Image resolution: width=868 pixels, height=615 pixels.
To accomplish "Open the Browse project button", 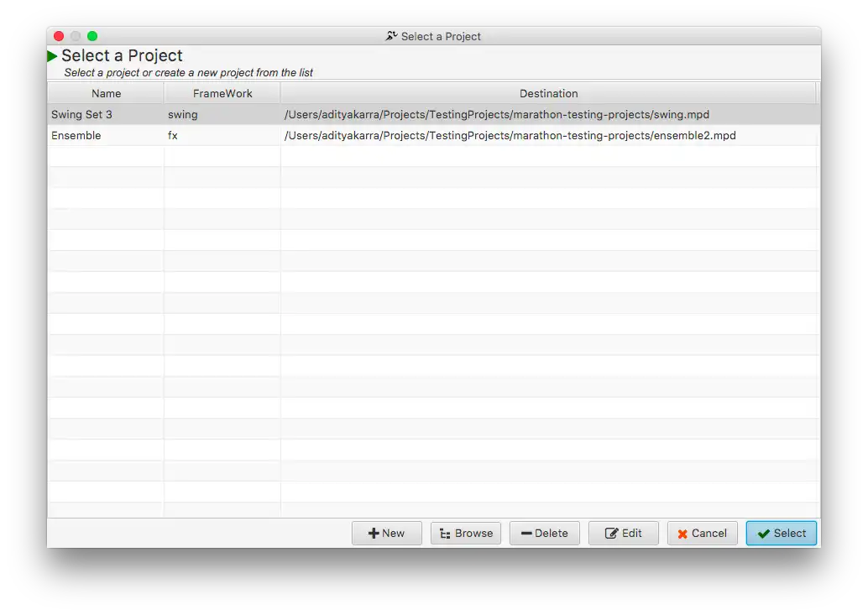I will click(466, 533).
